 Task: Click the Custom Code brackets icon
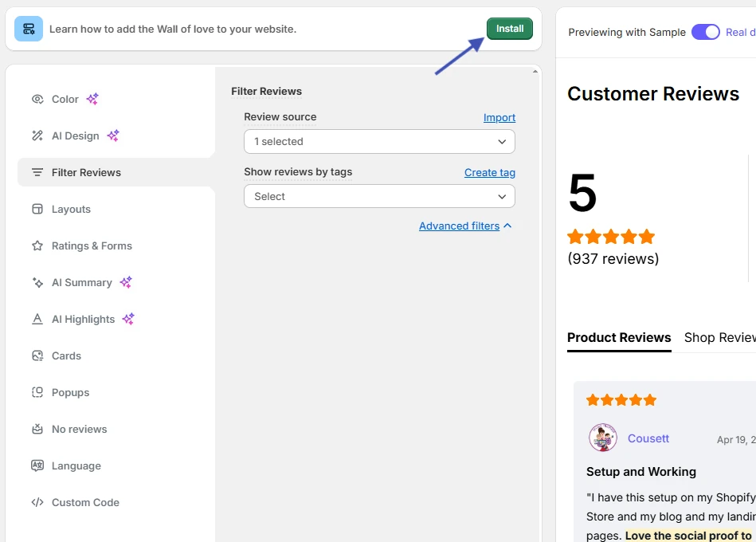pos(37,502)
